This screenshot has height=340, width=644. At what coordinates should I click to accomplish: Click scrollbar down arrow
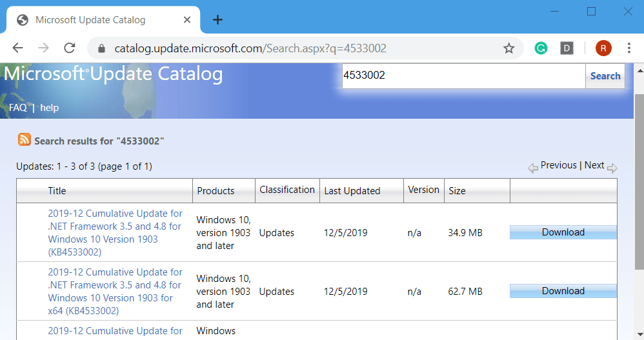(639, 335)
